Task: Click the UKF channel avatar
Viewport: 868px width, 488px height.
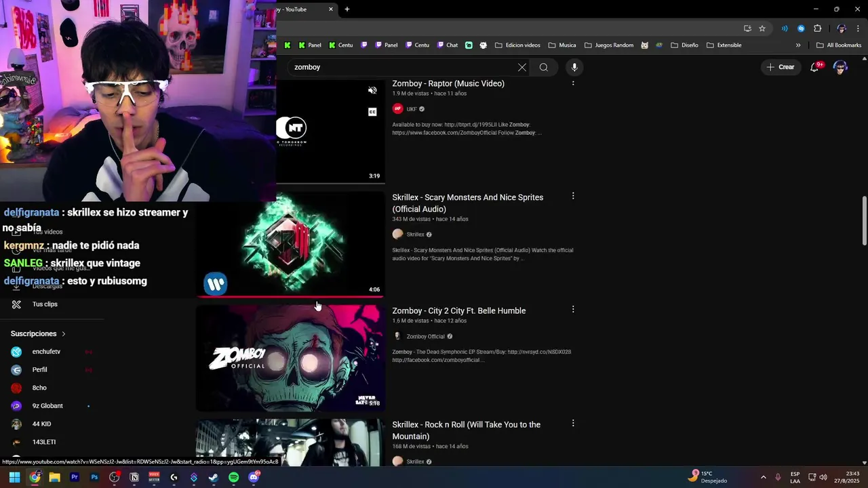Action: click(x=398, y=108)
